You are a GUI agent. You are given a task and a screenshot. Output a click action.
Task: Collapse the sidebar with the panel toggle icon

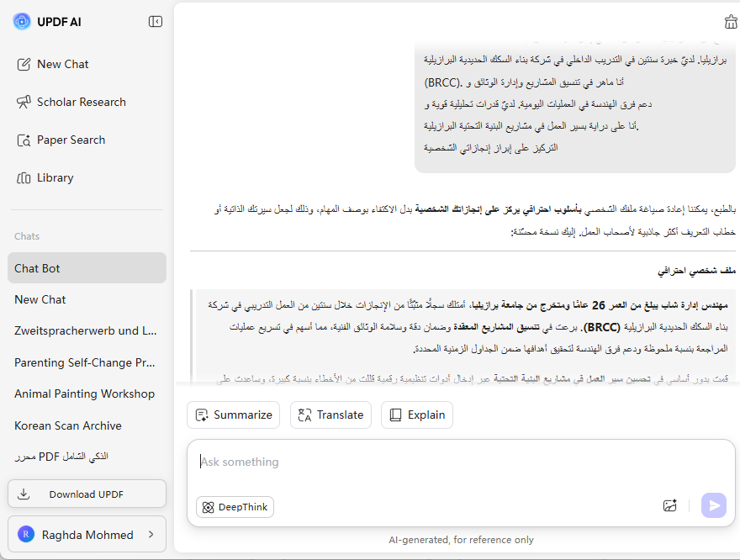point(156,22)
